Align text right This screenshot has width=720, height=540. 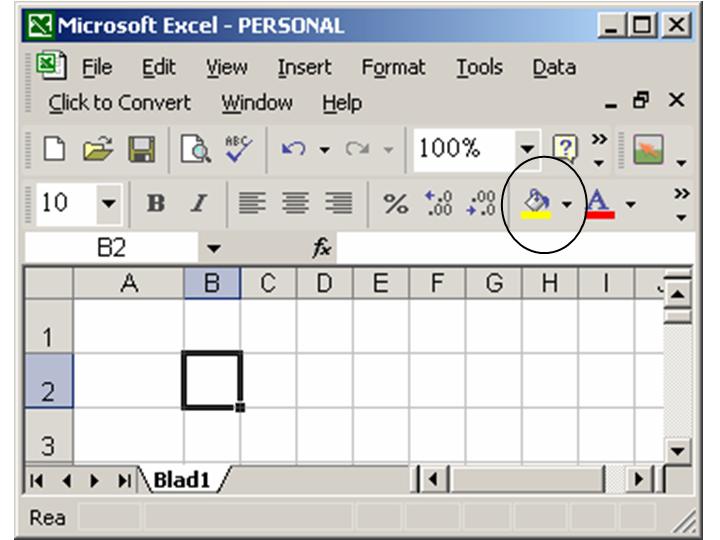click(x=339, y=203)
